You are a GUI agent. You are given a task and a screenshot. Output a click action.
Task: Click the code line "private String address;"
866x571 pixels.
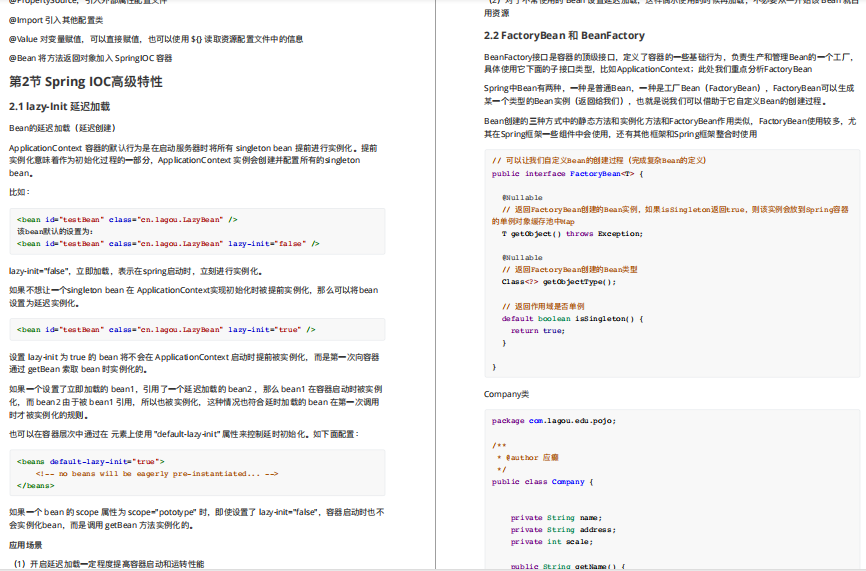[563, 530]
